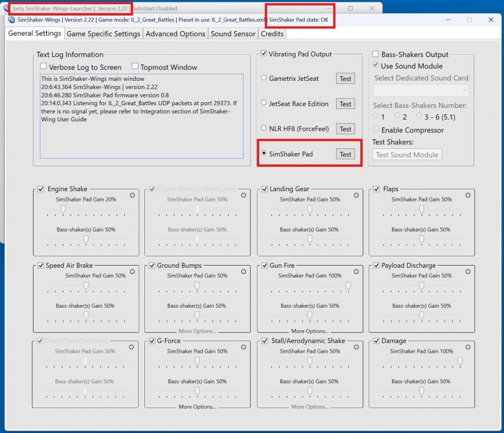Click the SimShaker-Wings app icon in title bar
Screen dimensions: 504x433
(x=12, y=19)
